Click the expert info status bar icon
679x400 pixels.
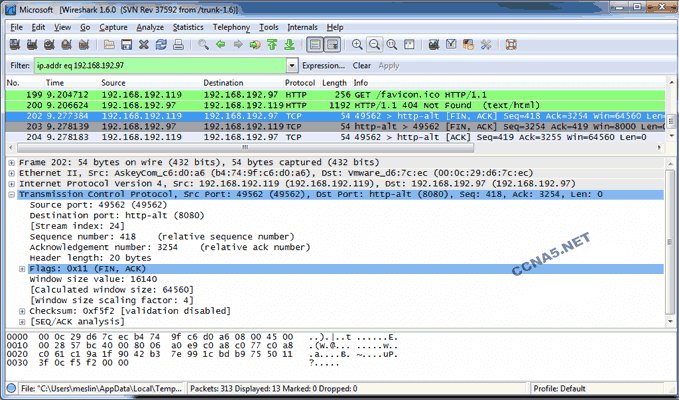tap(12, 388)
